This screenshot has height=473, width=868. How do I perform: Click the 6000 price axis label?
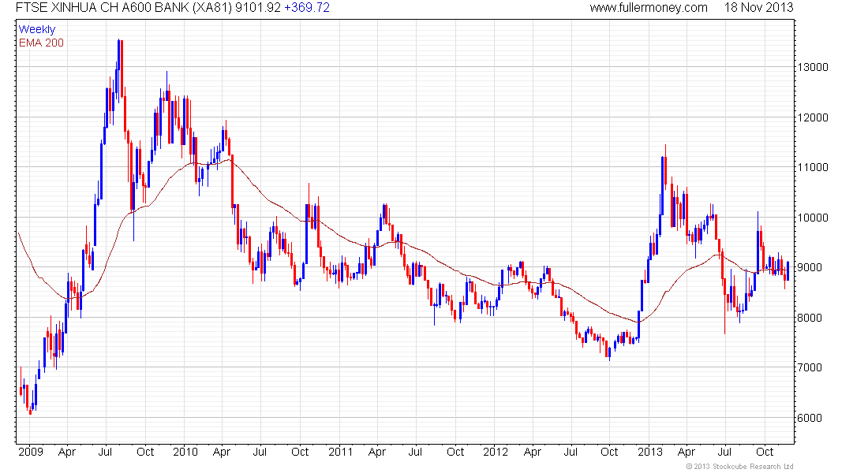point(810,418)
